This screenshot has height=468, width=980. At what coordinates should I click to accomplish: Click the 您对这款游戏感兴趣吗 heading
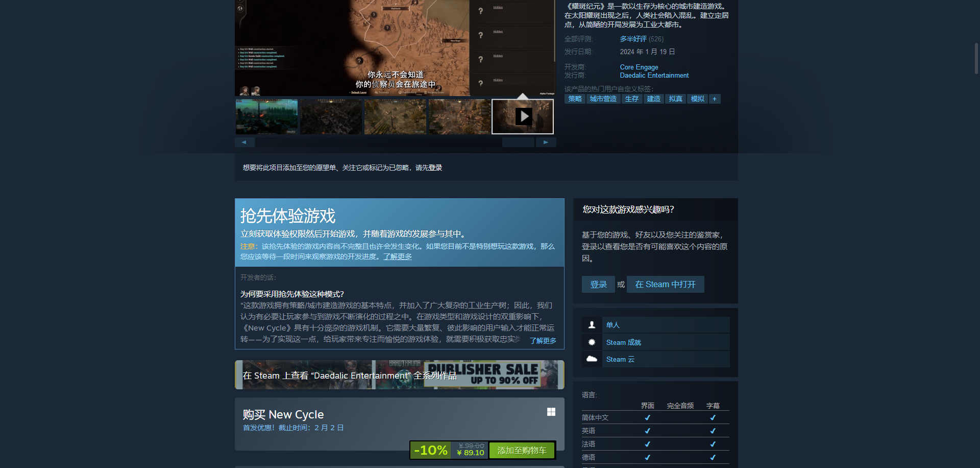coord(628,209)
